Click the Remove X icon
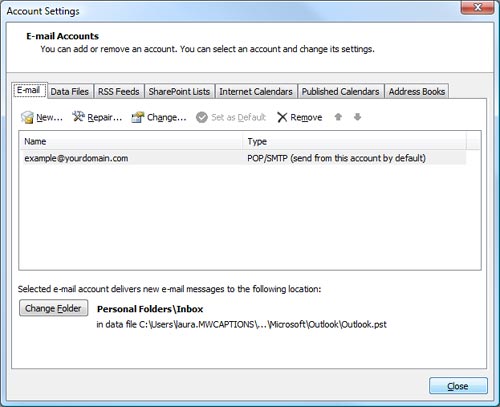Screen dimensions: 500x407 click(282, 117)
